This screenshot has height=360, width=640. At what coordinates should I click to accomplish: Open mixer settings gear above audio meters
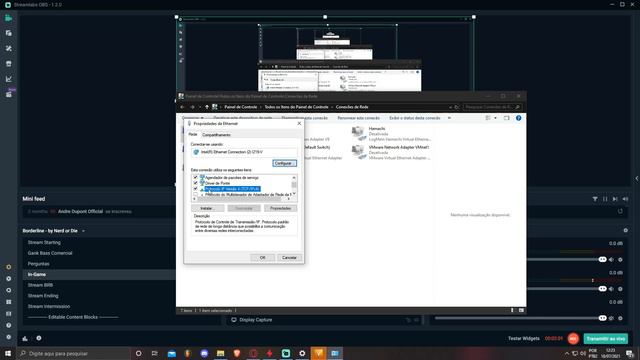pyautogui.click(x=625, y=231)
